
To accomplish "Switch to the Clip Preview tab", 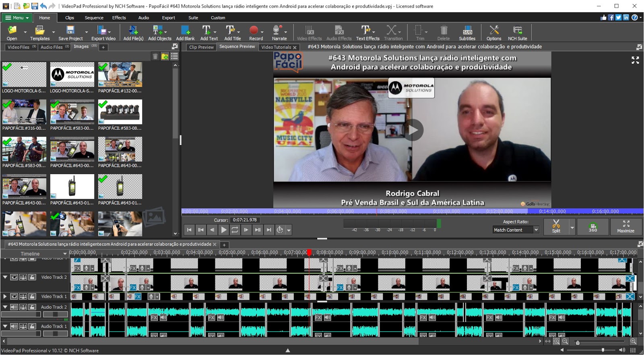I will (x=201, y=47).
